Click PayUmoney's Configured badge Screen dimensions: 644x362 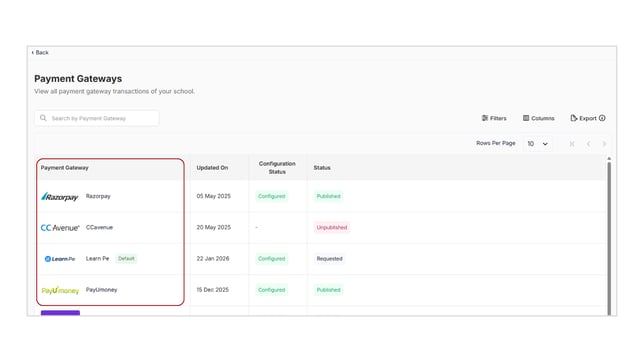(271, 290)
